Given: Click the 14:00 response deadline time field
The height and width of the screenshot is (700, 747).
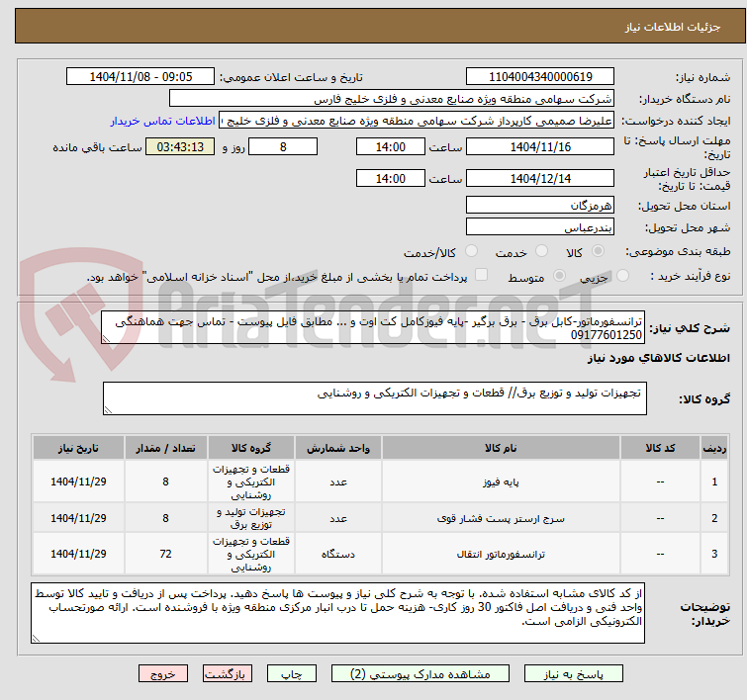Looking at the screenshot, I should (x=390, y=146).
